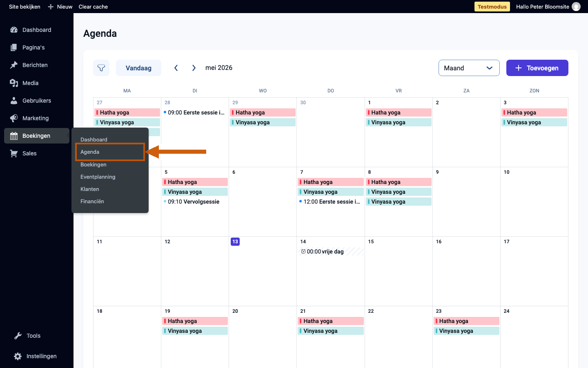Open Vinyasa yoga event on day 3
The width and height of the screenshot is (588, 368).
point(534,122)
